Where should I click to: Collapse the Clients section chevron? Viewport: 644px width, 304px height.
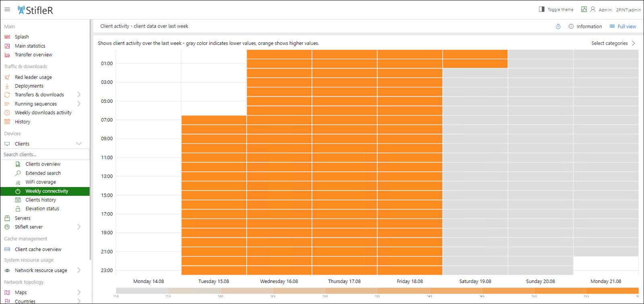pos(79,144)
